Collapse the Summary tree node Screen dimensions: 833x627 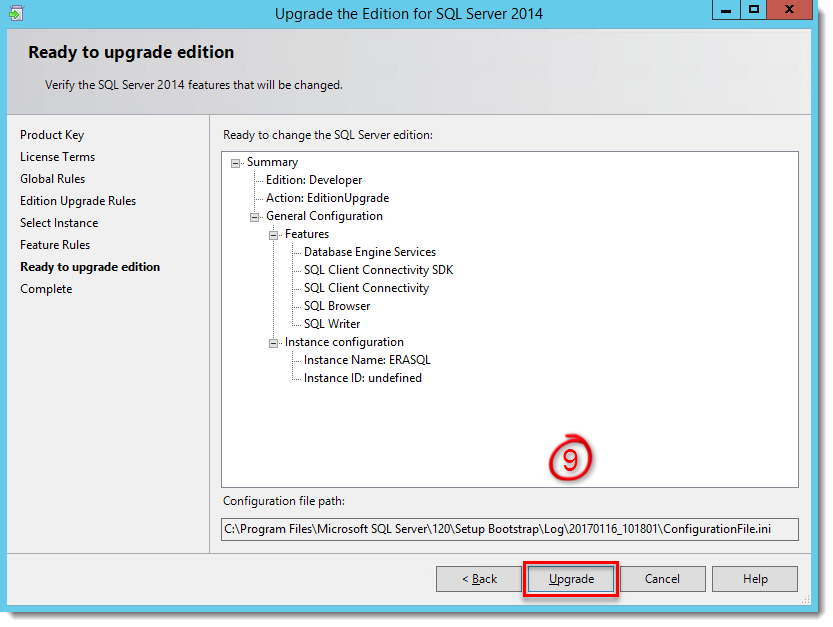[x=235, y=163]
